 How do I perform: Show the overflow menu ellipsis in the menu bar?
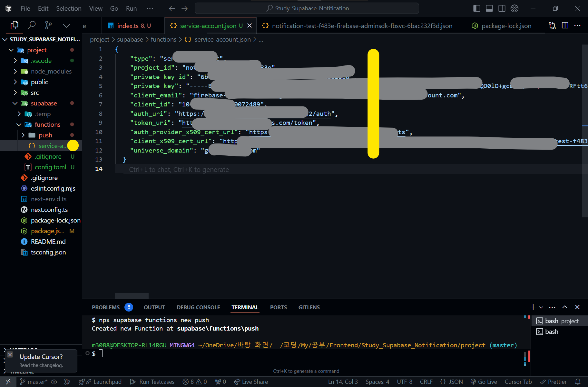[x=150, y=8]
